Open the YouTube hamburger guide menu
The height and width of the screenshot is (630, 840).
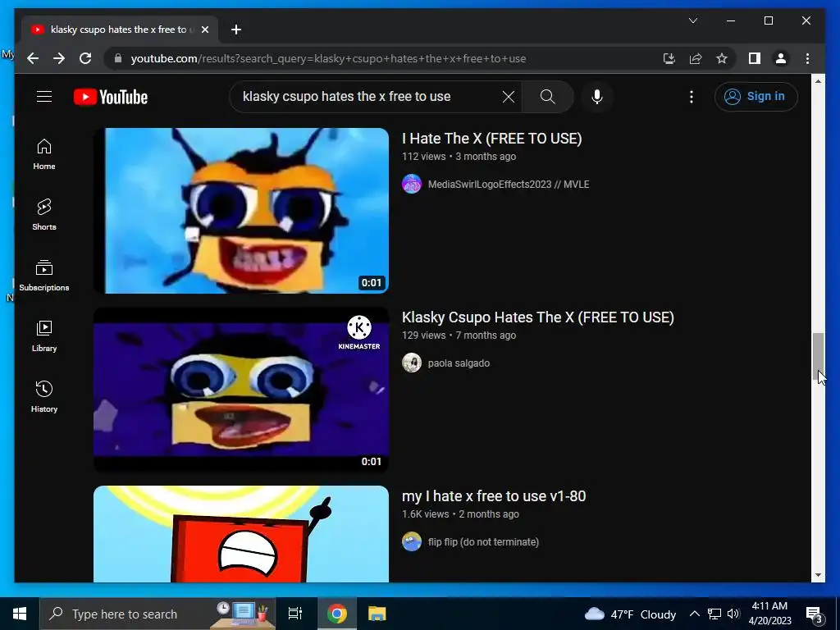tap(44, 97)
